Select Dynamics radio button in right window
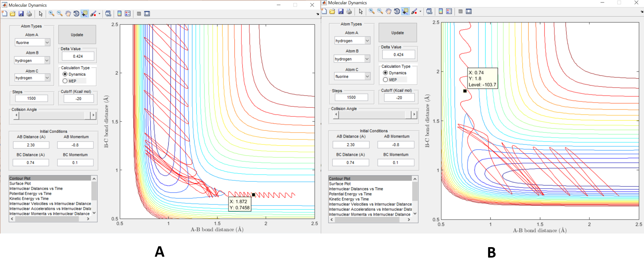Image resolution: width=644 pixels, height=272 pixels. point(385,73)
